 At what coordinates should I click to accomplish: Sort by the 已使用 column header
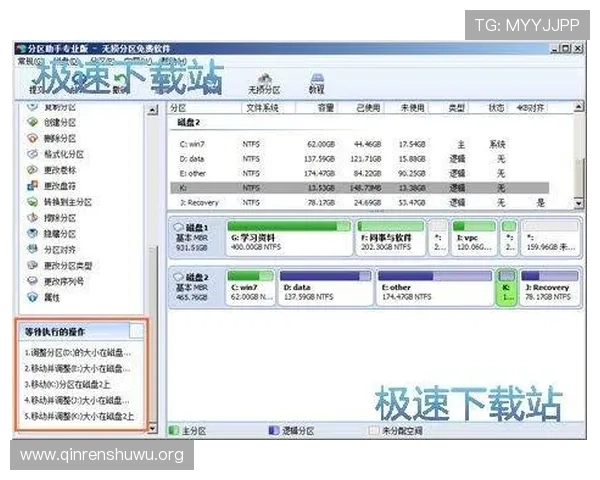pos(362,108)
